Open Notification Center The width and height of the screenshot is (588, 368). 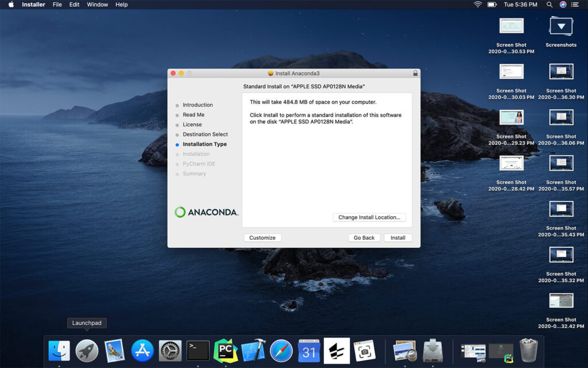tap(575, 5)
